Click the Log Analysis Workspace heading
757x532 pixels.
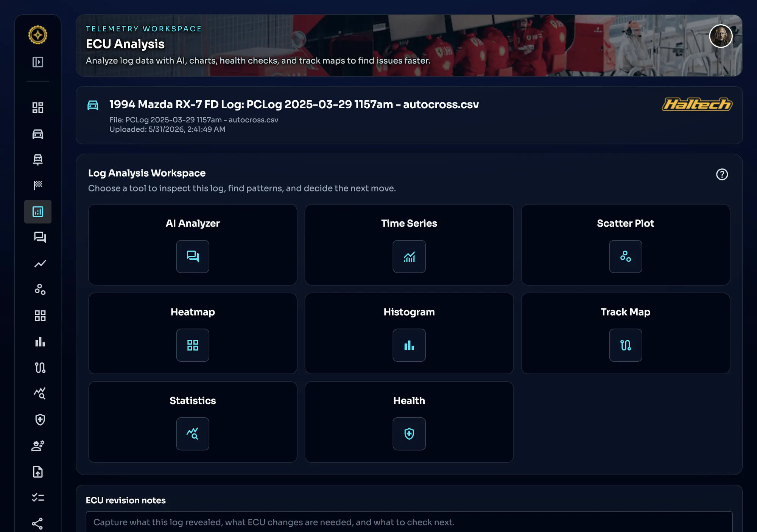click(x=147, y=173)
